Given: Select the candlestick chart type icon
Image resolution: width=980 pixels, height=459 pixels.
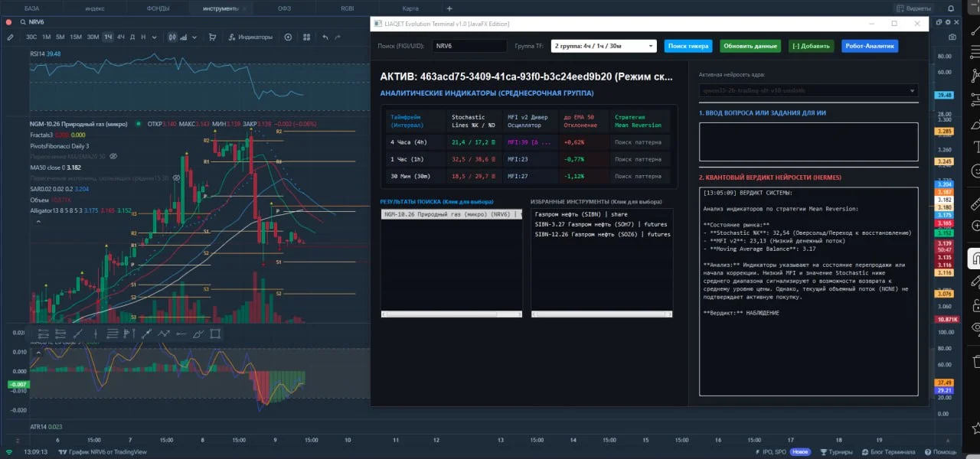Looking at the screenshot, I should pos(172,37).
